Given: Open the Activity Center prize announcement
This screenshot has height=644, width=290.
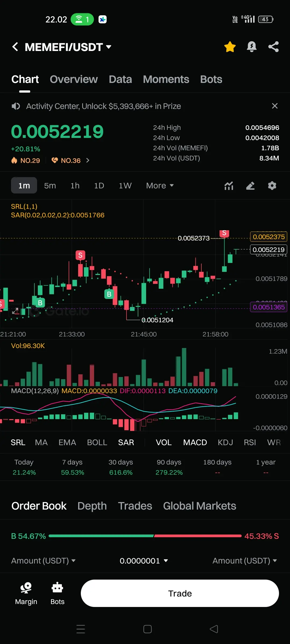Looking at the screenshot, I should click(103, 106).
